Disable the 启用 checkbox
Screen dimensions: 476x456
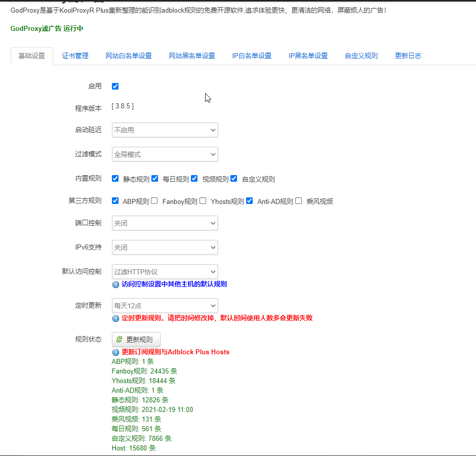[115, 86]
